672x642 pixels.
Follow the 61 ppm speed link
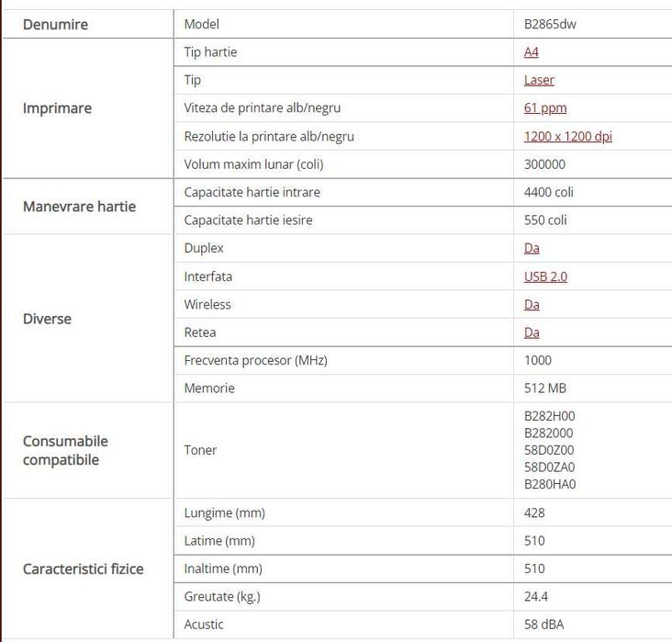[545, 108]
